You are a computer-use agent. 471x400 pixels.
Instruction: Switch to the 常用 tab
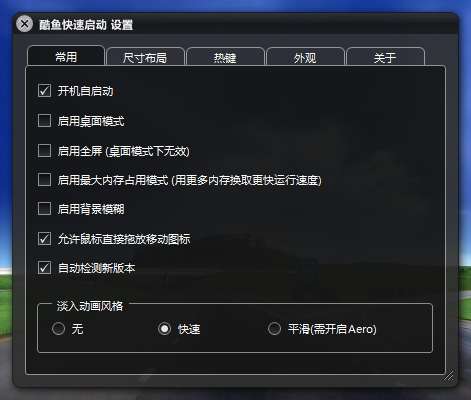click(66, 57)
